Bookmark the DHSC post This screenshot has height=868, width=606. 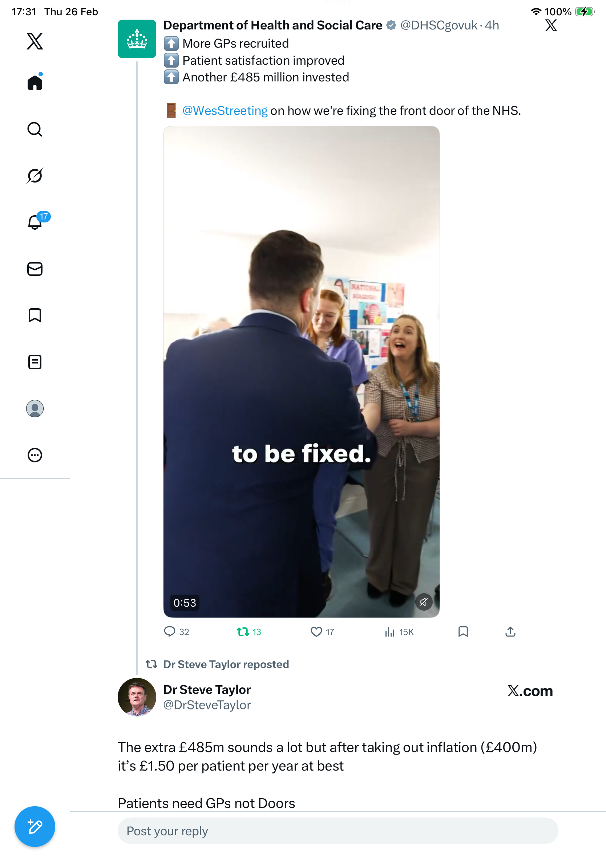pos(463,632)
